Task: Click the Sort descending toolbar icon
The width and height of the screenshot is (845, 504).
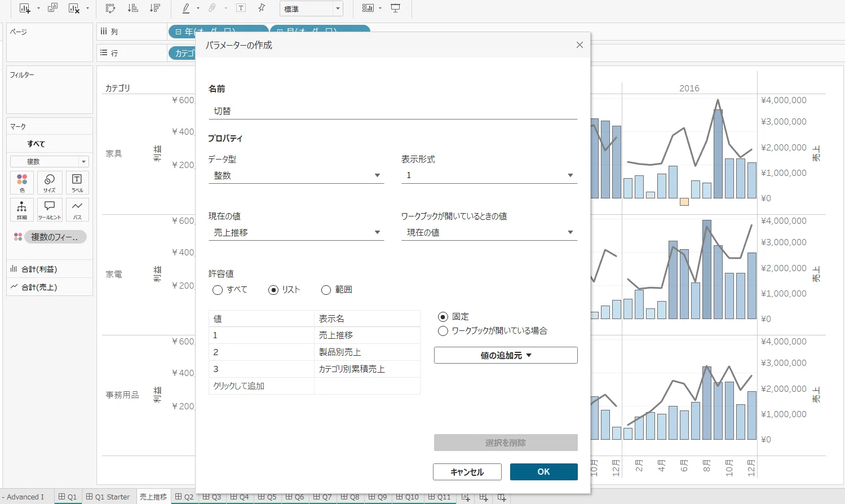Action: 154,8
